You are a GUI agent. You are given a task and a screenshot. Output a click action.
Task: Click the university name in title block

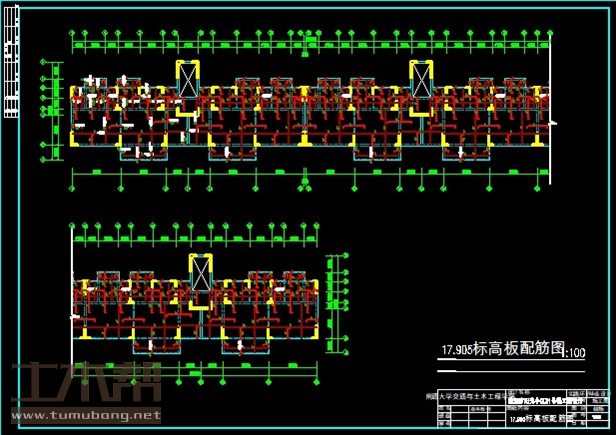458,396
